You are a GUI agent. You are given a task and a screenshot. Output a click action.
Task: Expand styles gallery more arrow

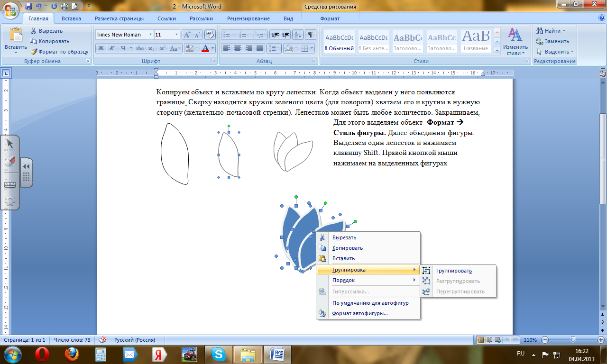(x=497, y=50)
